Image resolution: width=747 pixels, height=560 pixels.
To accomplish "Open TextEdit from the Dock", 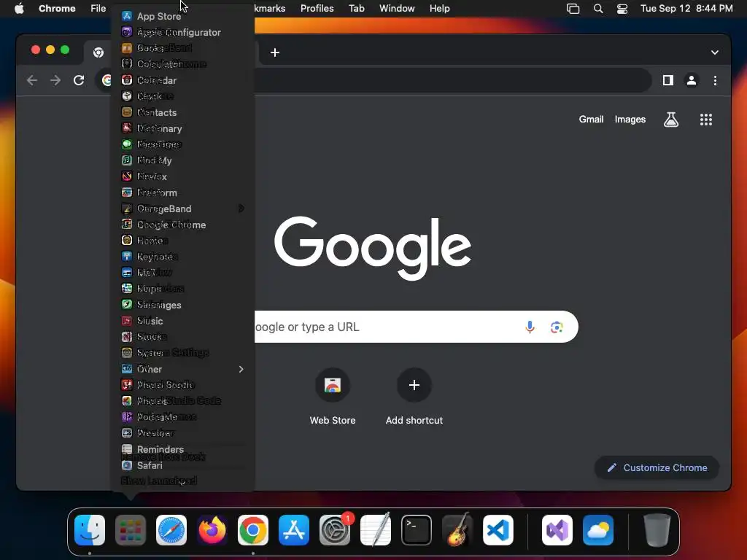I will (376, 530).
